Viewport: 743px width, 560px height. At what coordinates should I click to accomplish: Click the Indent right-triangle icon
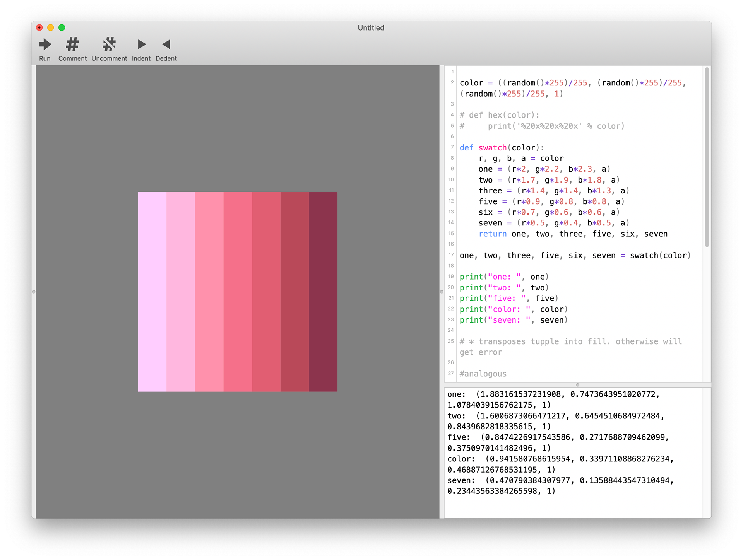142,44
